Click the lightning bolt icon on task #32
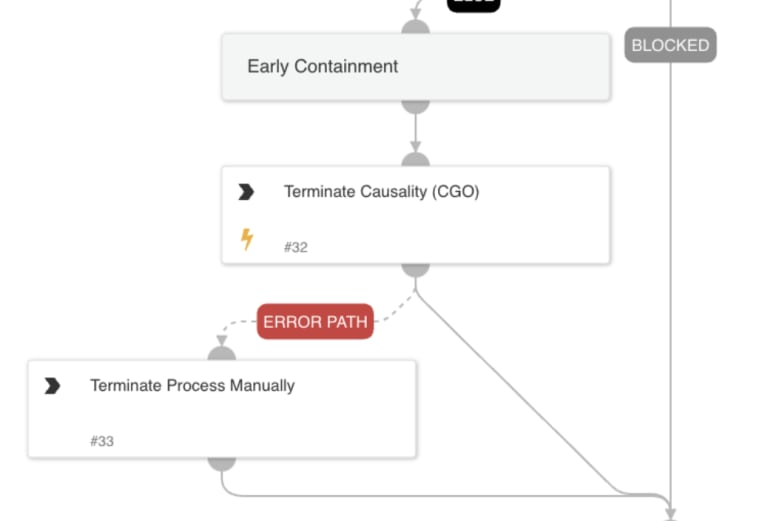The image size is (768, 521). pyautogui.click(x=247, y=239)
